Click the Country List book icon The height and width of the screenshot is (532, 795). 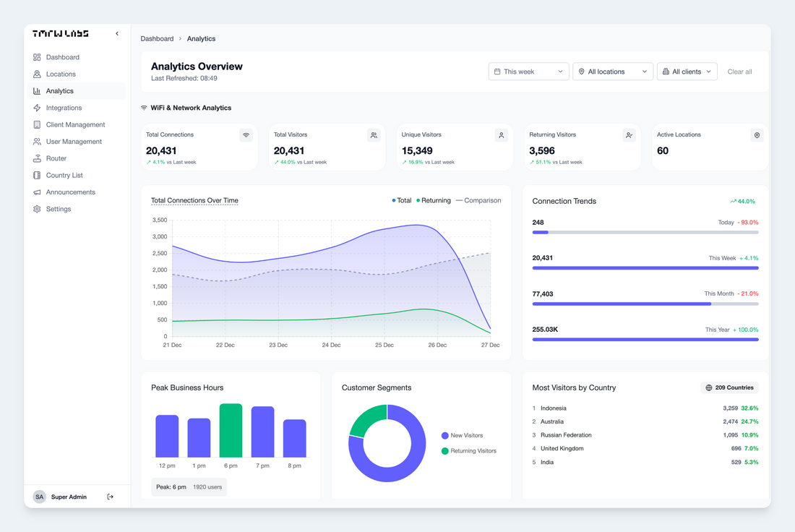[x=37, y=175]
